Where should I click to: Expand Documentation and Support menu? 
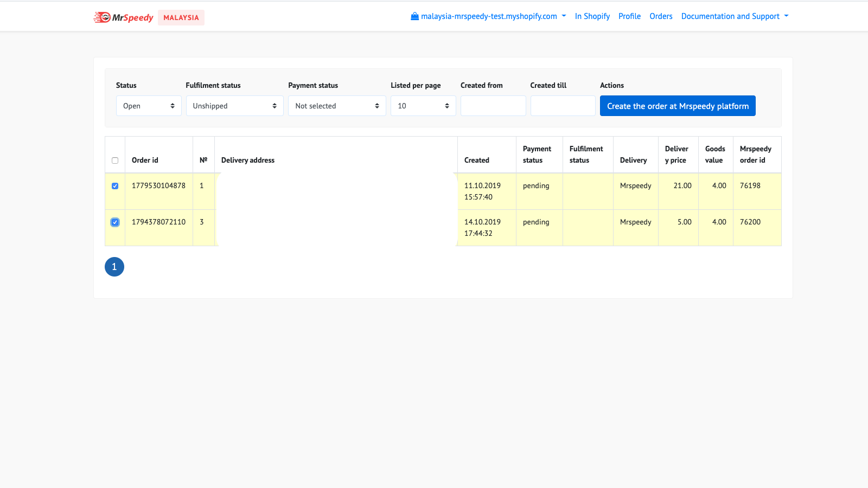click(735, 16)
